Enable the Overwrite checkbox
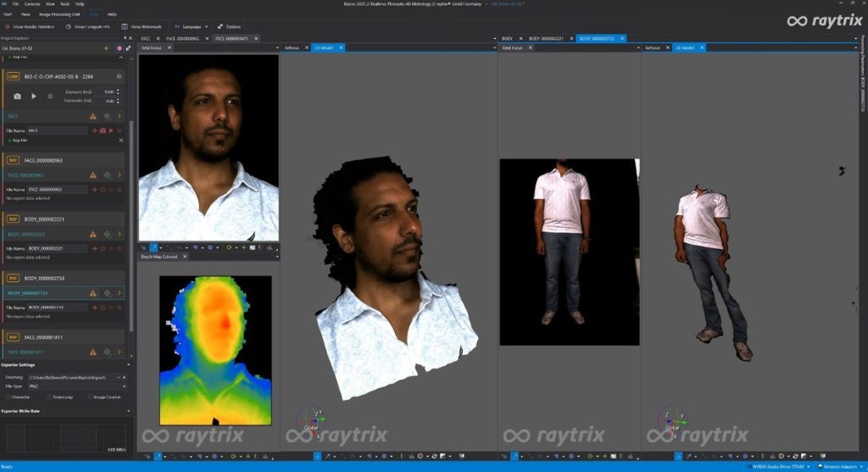The image size is (868, 472). coord(7,397)
